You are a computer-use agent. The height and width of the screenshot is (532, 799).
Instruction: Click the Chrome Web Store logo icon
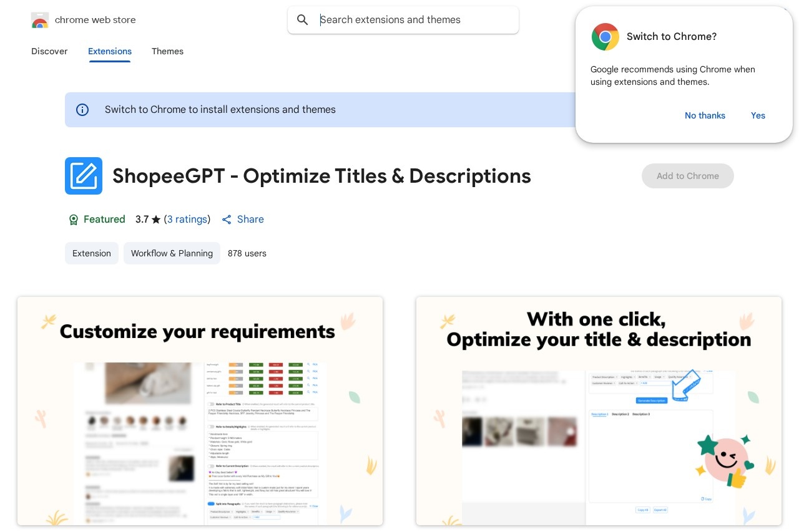click(x=40, y=20)
